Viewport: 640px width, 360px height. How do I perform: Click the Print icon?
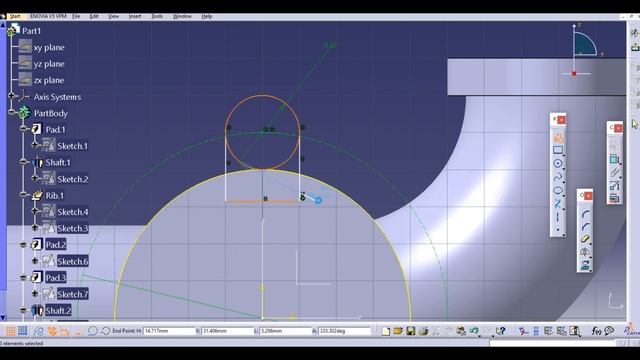(x=423, y=331)
